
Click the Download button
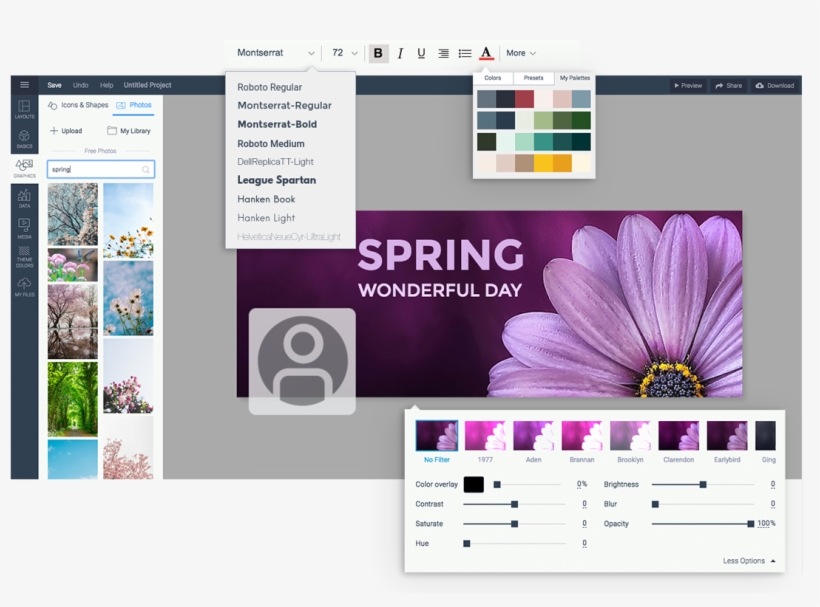(x=775, y=86)
